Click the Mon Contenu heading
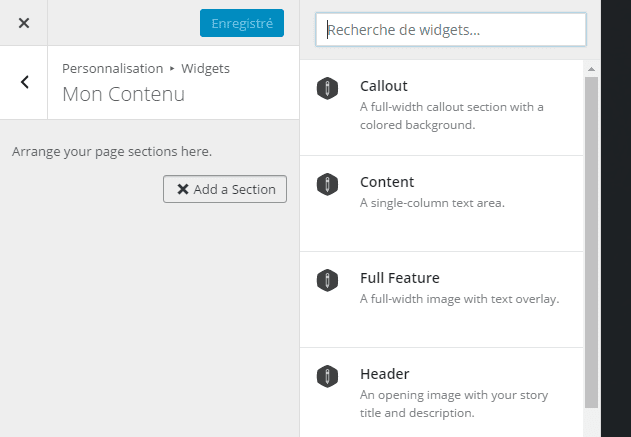The height and width of the screenshot is (437, 631). 124,94
